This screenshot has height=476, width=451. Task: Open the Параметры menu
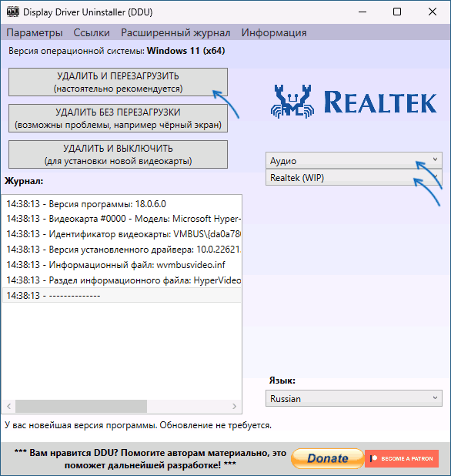coord(35,32)
